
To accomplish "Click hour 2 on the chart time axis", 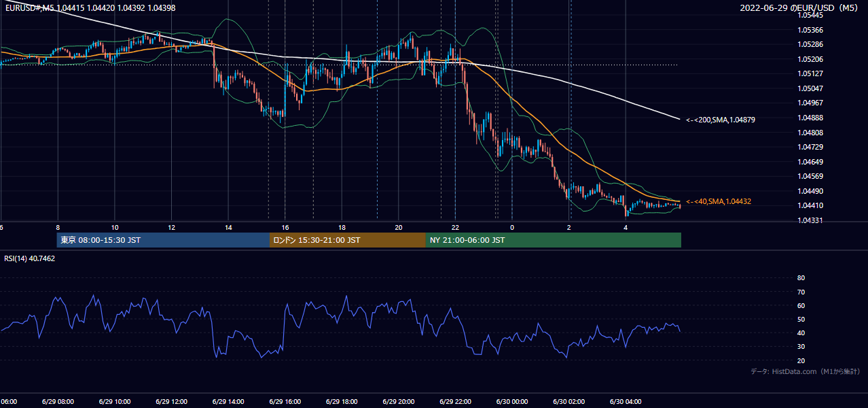I will point(568,227).
